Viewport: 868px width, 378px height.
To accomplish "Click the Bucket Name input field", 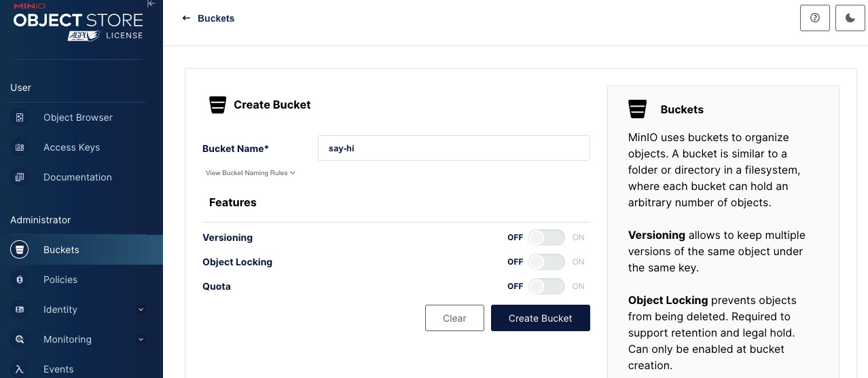I will tap(454, 148).
